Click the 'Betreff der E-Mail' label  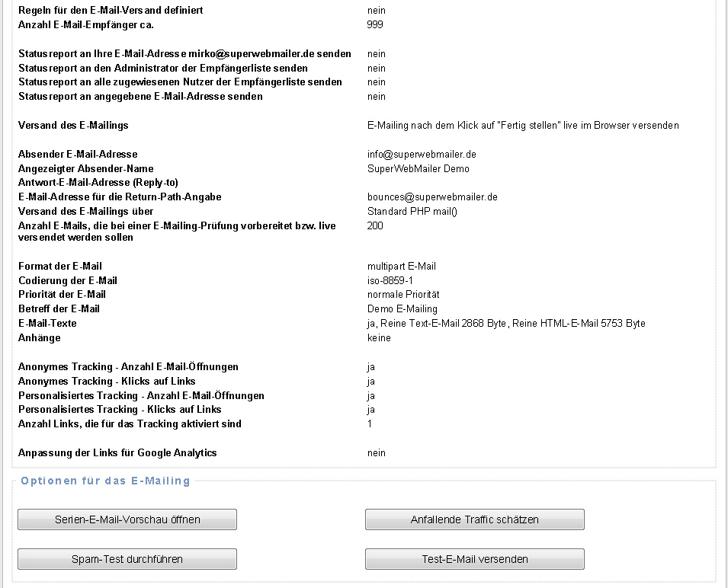click(59, 309)
